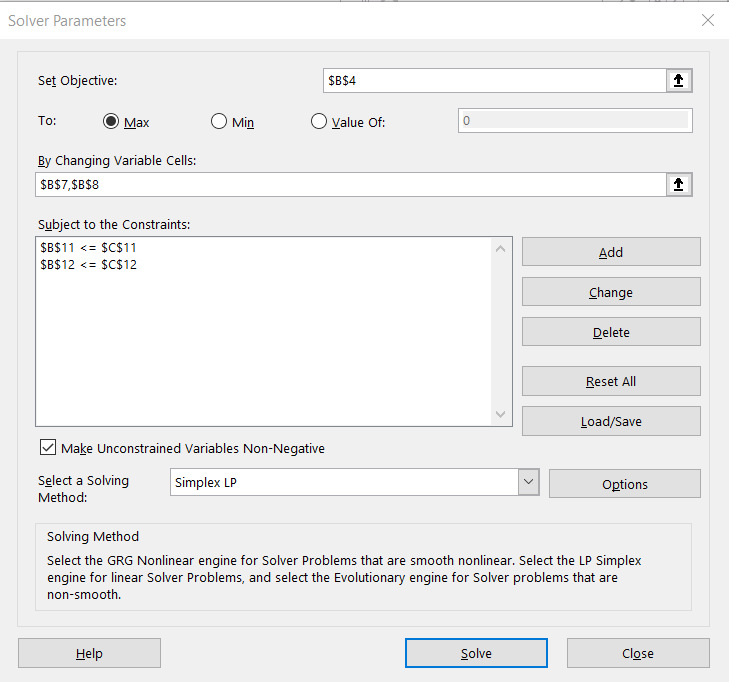The height and width of the screenshot is (682, 729).
Task: Uncheck Make Unconstrained Variables Non-Negative
Action: [x=48, y=448]
